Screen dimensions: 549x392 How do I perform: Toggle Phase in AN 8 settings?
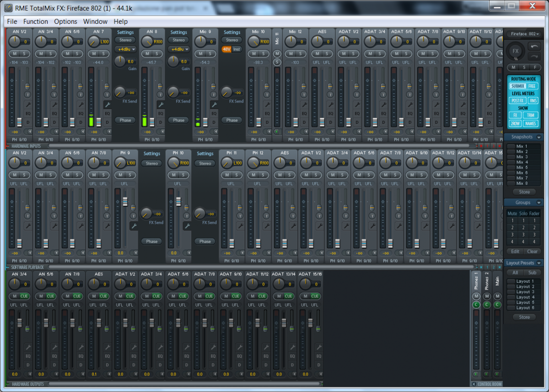178,120
